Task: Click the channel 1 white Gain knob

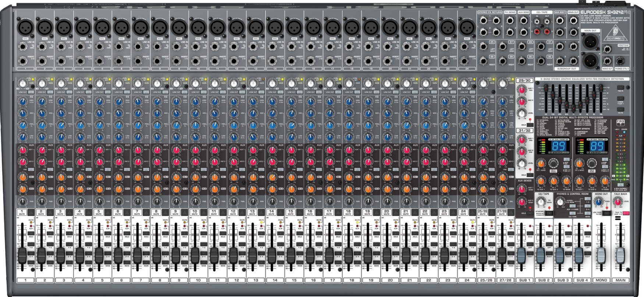Action: click(x=22, y=84)
